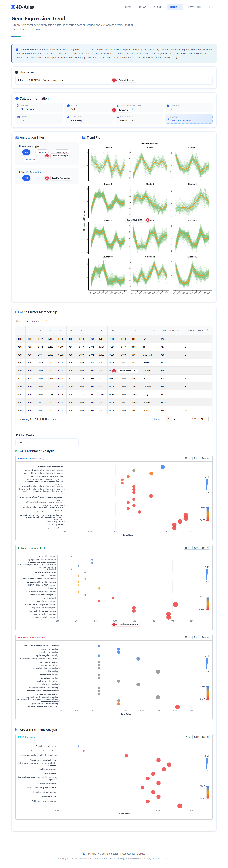Click the Select Dataset database icon
Viewport: 228px width, 868px height.
click(x=16, y=72)
